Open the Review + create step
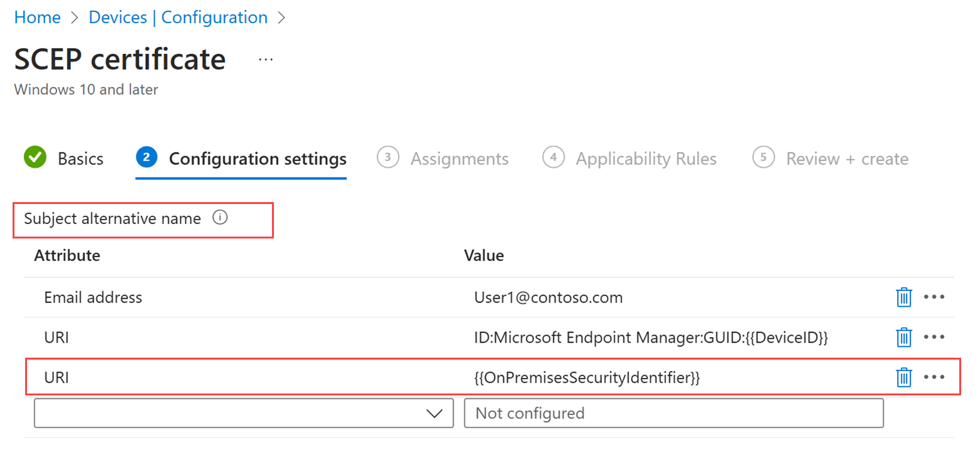This screenshot has height=455, width=980. 847,158
